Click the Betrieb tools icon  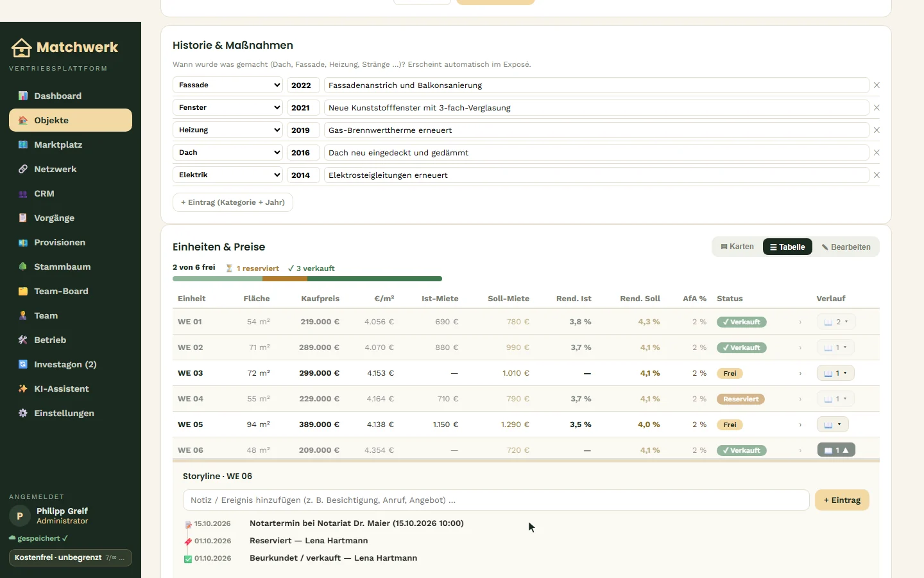(23, 340)
